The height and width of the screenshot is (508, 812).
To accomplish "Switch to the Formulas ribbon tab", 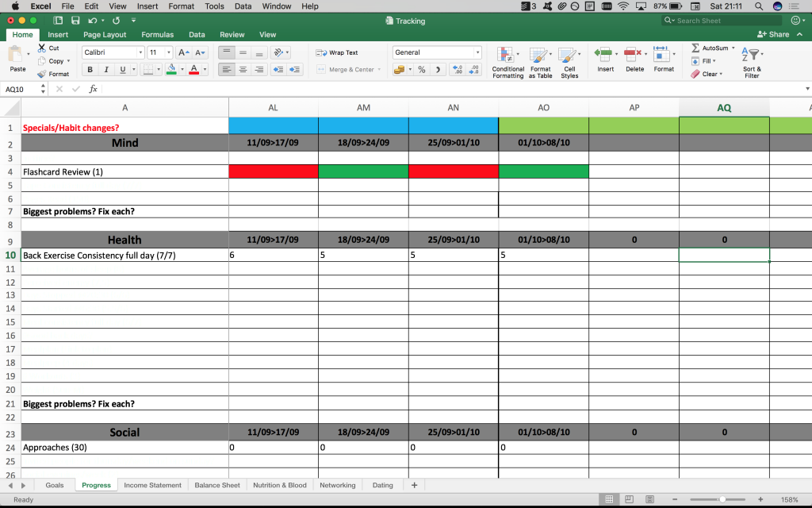I will (157, 35).
